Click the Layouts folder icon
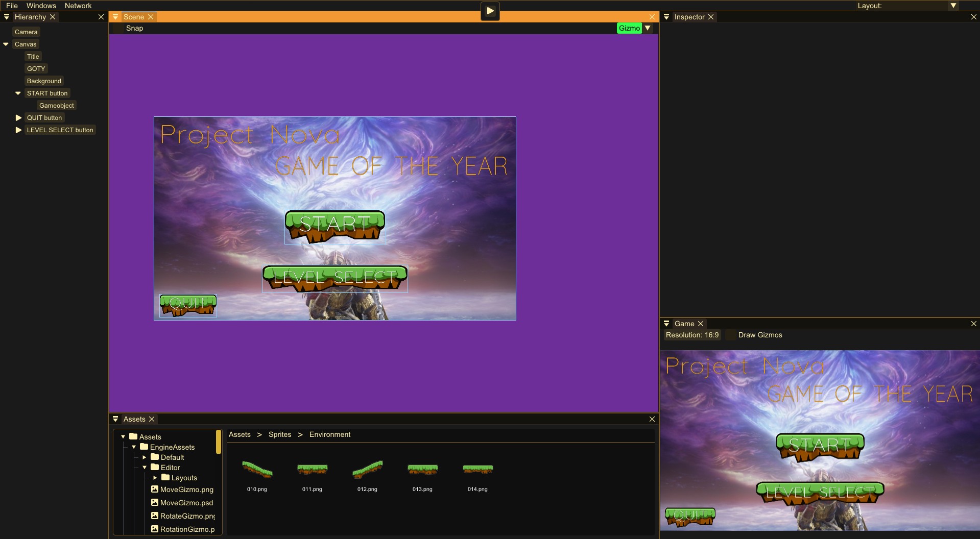Image resolution: width=980 pixels, height=539 pixels. (x=165, y=477)
